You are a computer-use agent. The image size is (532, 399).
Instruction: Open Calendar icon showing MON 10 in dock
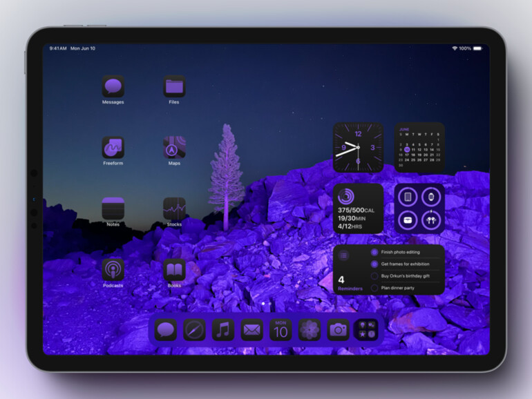pyautogui.click(x=281, y=330)
